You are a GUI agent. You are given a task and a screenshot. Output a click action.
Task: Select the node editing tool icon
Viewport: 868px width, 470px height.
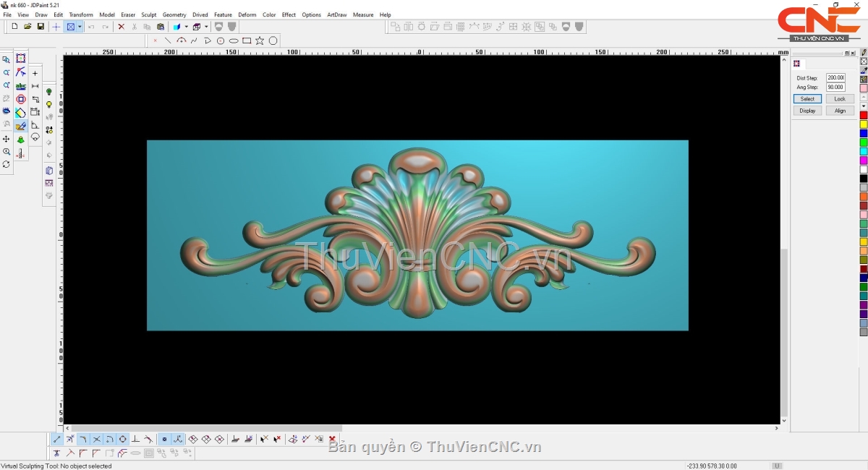pos(21,72)
